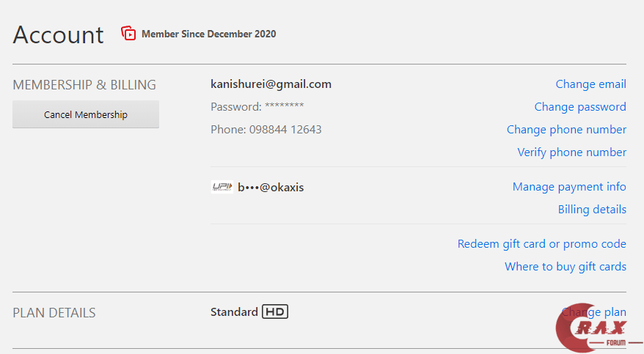This screenshot has width=644, height=354.
Task: Click the masked Password field text
Action: coord(257,107)
